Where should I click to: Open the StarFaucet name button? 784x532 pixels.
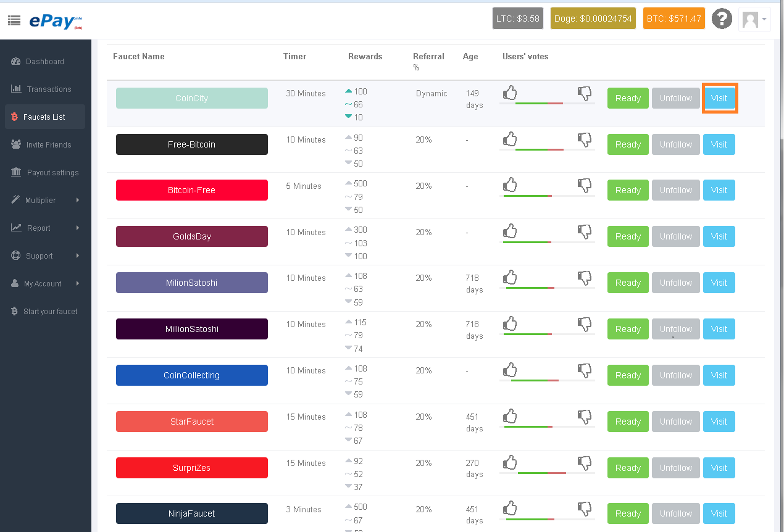pyautogui.click(x=192, y=422)
